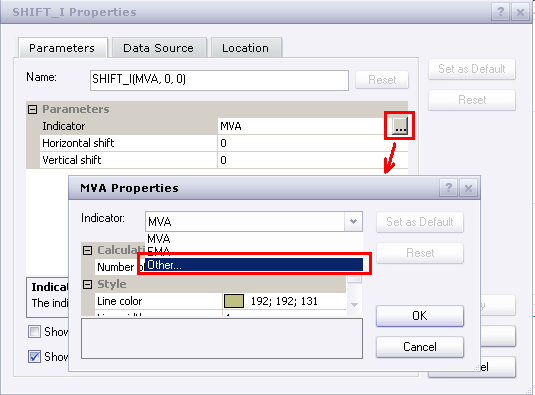Image resolution: width=535 pixels, height=395 pixels.
Task: Uncheck the checked Show checkbox
Action: 34,356
